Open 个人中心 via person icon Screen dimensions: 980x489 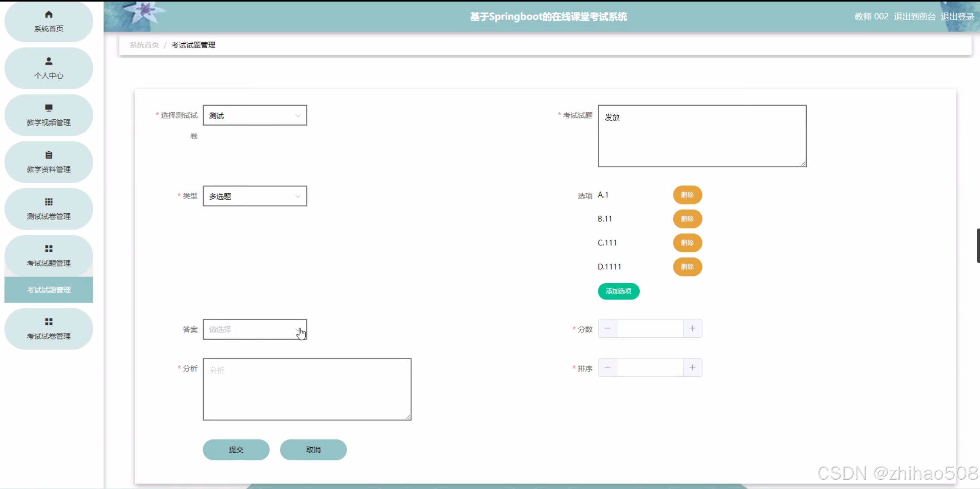point(48,61)
